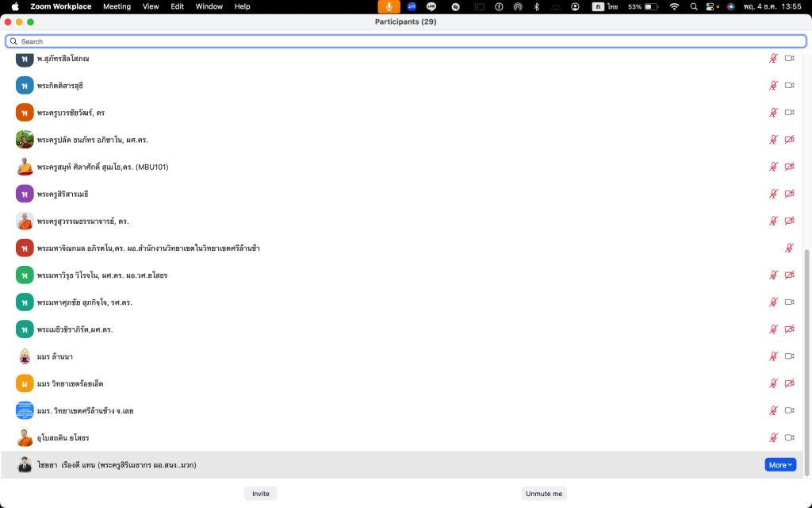The width and height of the screenshot is (812, 508).
Task: Open the Zoom Workplace app menu
Action: tap(60, 6)
